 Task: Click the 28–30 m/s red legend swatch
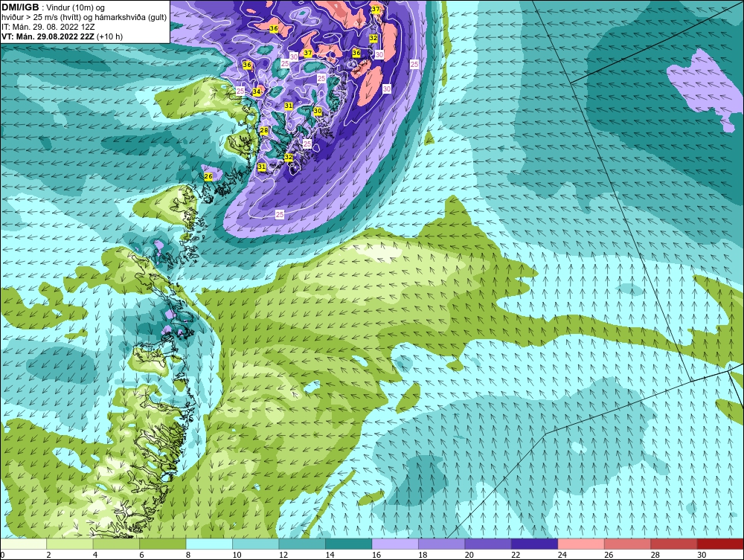[674, 544]
